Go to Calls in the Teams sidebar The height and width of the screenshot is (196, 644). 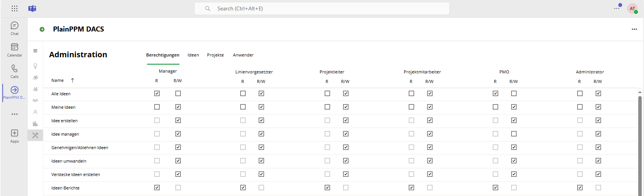click(15, 71)
